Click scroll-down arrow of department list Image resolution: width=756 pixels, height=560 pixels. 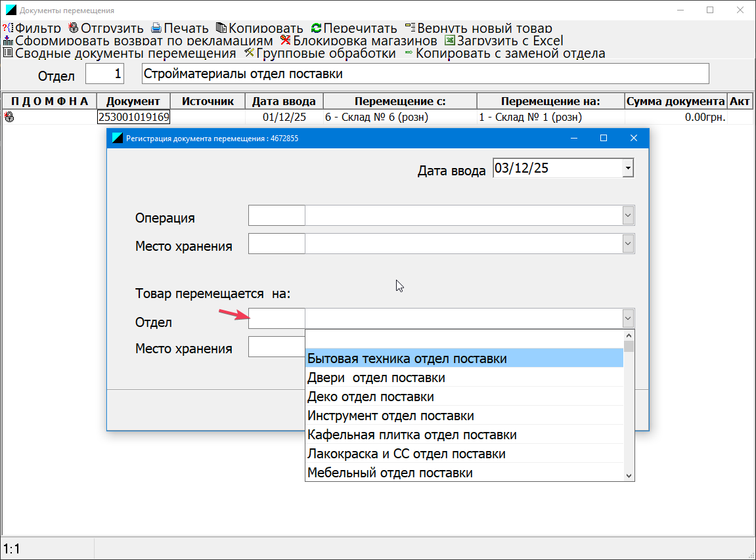[629, 476]
